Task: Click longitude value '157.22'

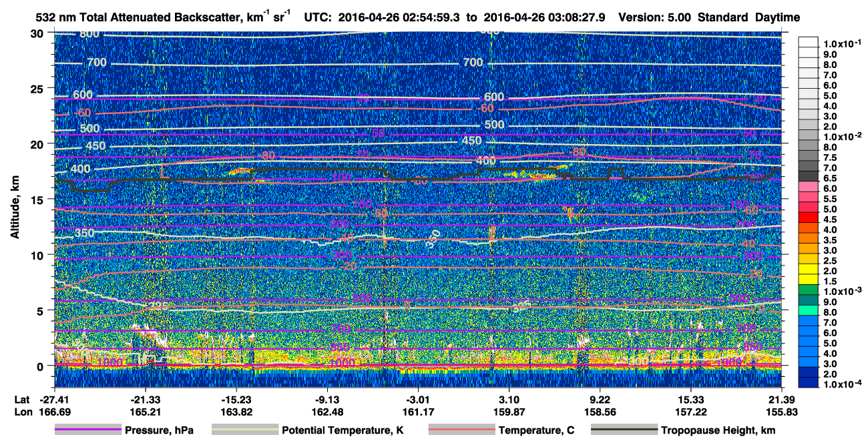Action: tap(690, 412)
